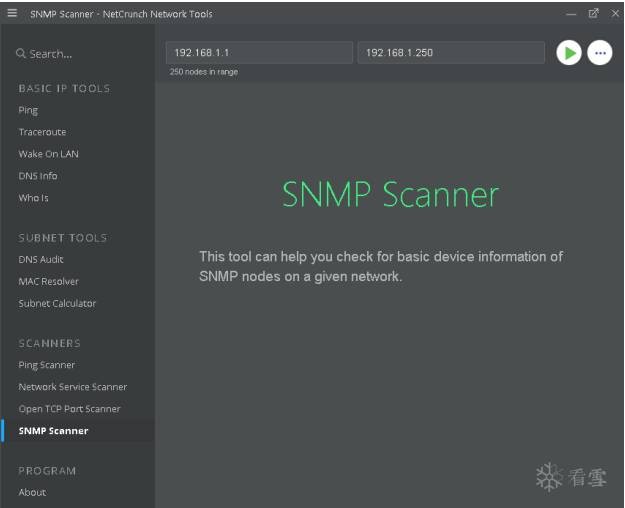Open DNS Audit under Subnet Tools

pos(41,260)
